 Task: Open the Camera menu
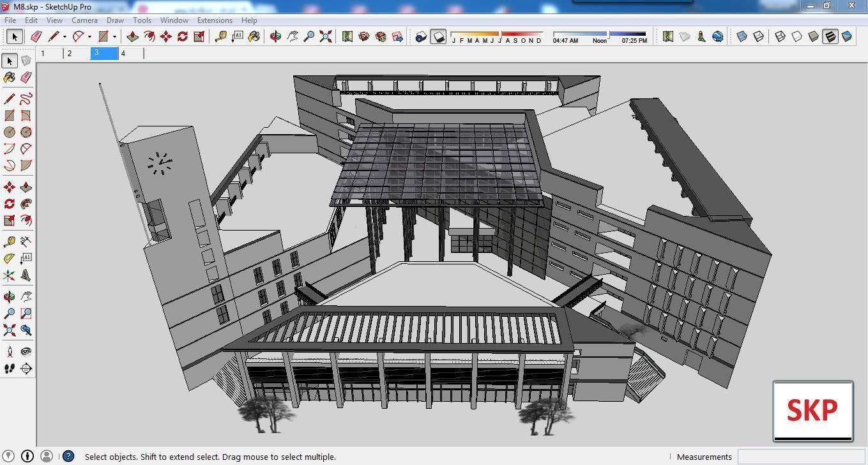pyautogui.click(x=84, y=20)
